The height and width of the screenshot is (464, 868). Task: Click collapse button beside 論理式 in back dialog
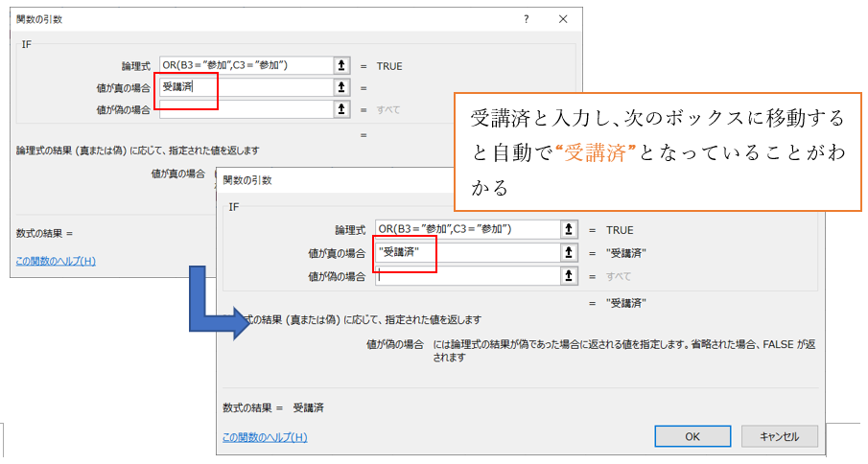[340, 65]
